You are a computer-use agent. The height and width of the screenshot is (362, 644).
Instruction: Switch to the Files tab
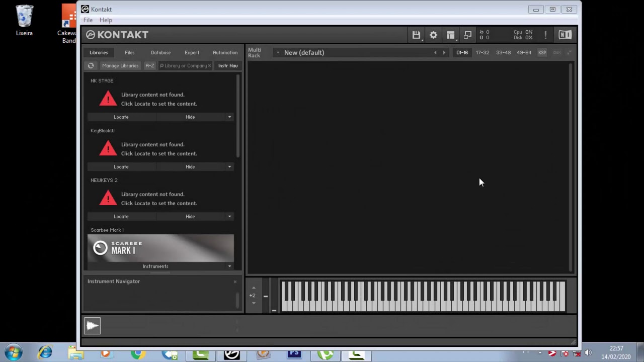129,52
